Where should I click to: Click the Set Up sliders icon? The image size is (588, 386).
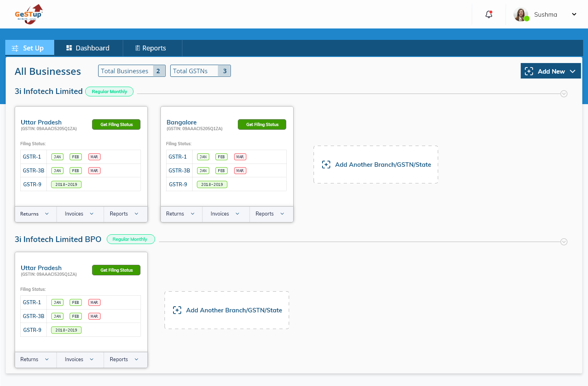coord(15,48)
